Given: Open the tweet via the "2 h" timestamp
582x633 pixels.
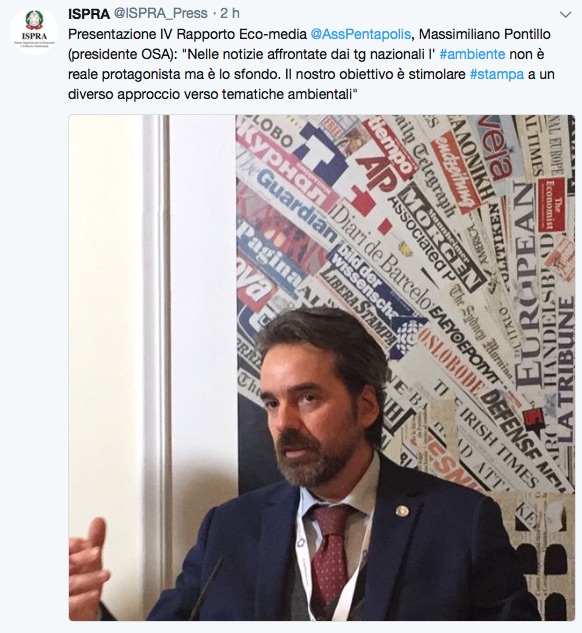Looking at the screenshot, I should [230, 14].
